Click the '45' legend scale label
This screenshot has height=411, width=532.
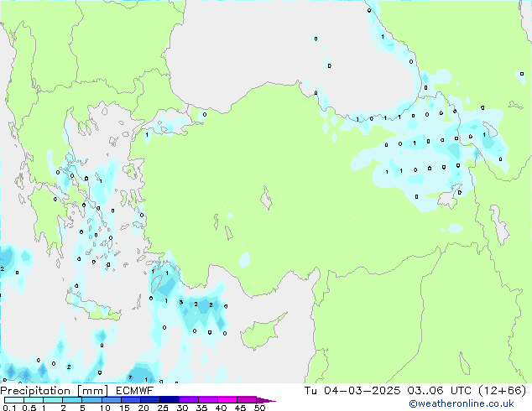coord(240,408)
